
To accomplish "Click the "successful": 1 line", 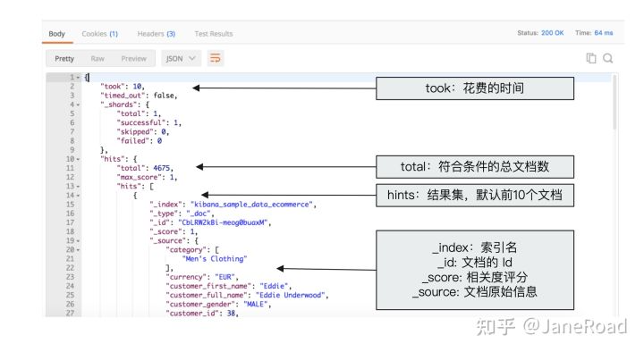I will coord(148,122).
